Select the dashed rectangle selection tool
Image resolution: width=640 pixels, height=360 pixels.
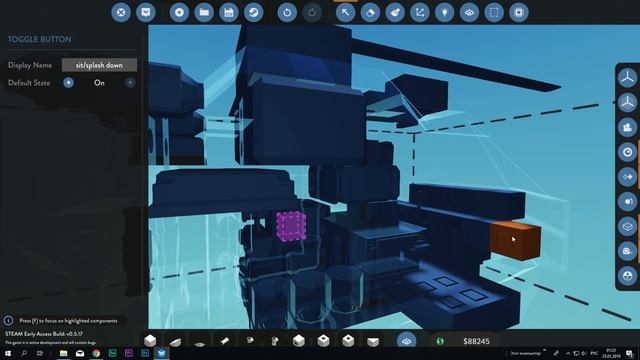(494, 12)
